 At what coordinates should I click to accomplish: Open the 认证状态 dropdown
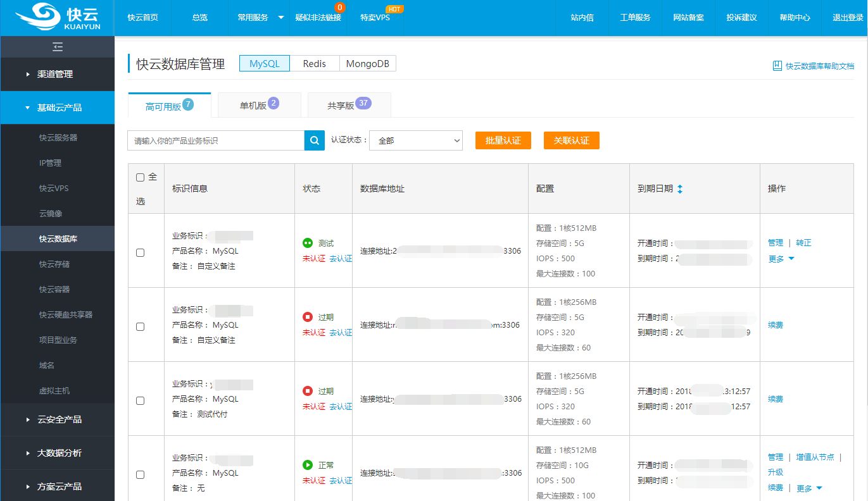tap(416, 140)
